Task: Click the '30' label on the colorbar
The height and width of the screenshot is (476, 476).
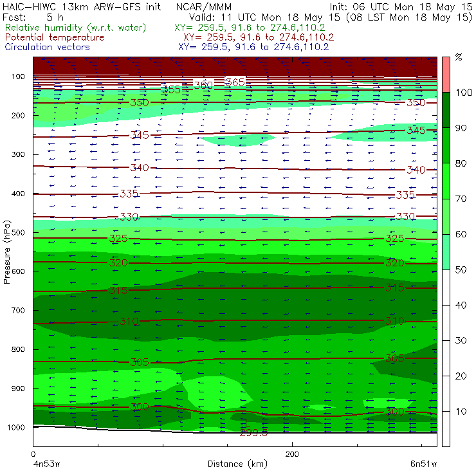Action: pyautogui.click(x=461, y=341)
